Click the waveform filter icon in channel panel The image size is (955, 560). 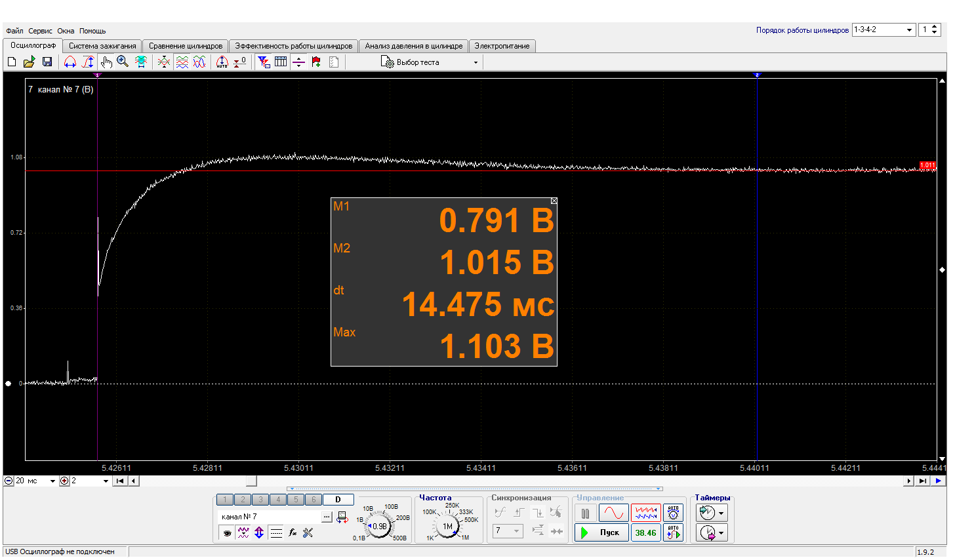243,532
